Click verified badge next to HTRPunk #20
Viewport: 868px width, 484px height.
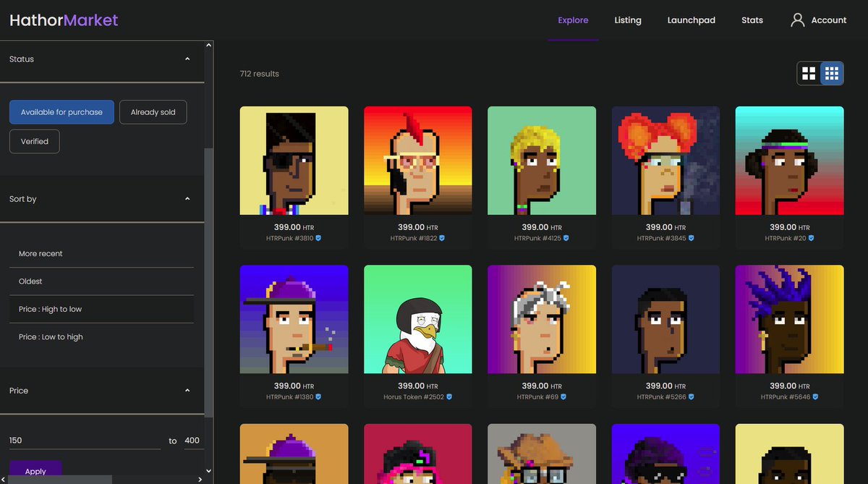point(811,238)
